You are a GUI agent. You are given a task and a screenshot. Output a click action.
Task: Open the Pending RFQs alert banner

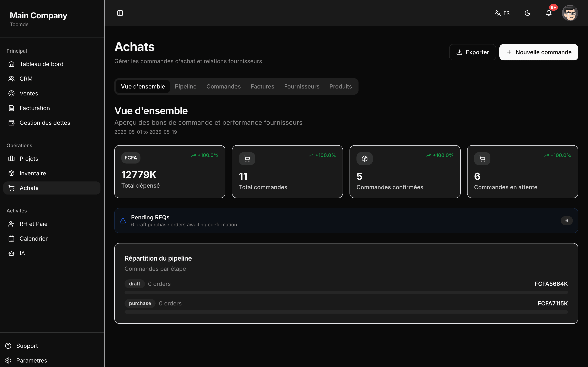[x=346, y=221]
